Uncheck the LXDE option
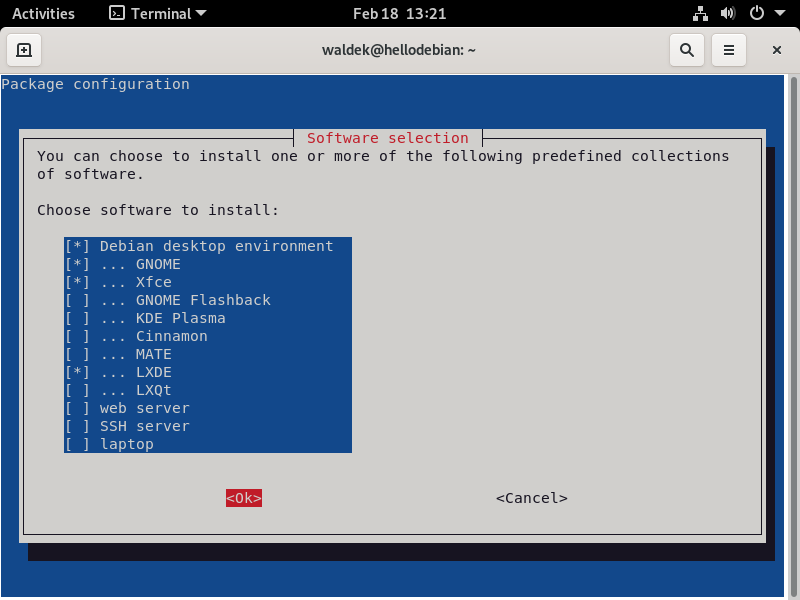Screen dimensions: 800x600 click(x=208, y=372)
